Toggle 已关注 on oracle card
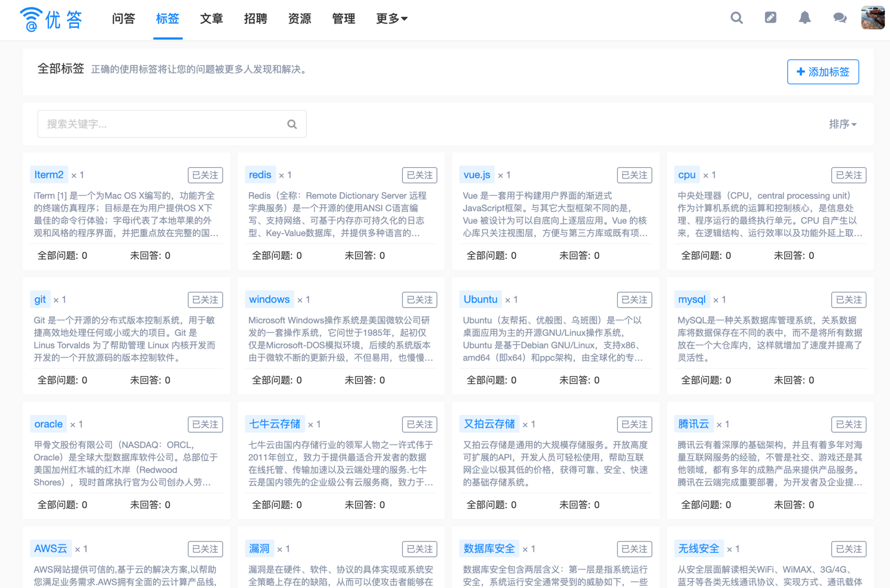Screen dimensions: 890x588 (x=205, y=424)
